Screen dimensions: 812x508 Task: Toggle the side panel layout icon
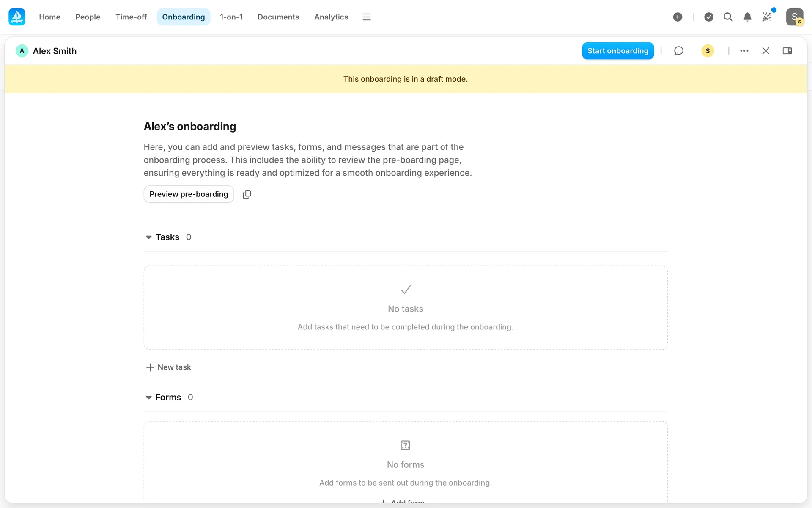[787, 51]
